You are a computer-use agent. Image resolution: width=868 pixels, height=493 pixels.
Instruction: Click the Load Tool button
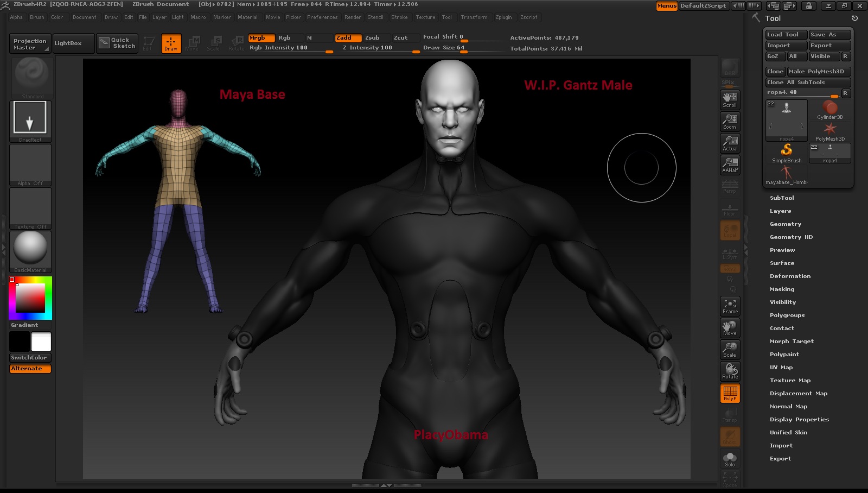pos(786,35)
